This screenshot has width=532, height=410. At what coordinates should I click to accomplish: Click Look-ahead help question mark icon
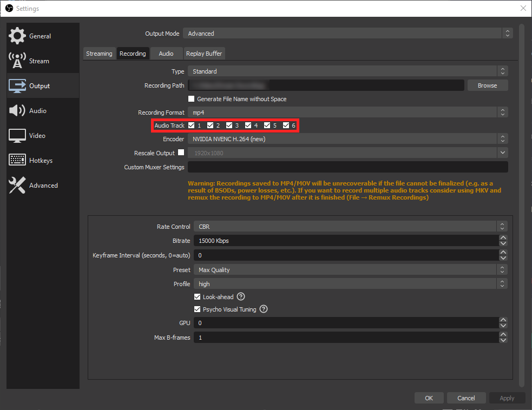[241, 297]
